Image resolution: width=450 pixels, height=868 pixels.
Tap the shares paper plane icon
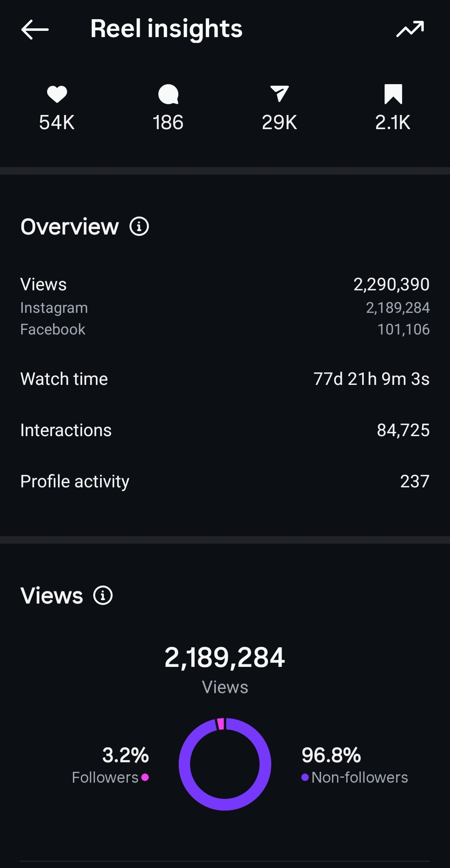[280, 94]
